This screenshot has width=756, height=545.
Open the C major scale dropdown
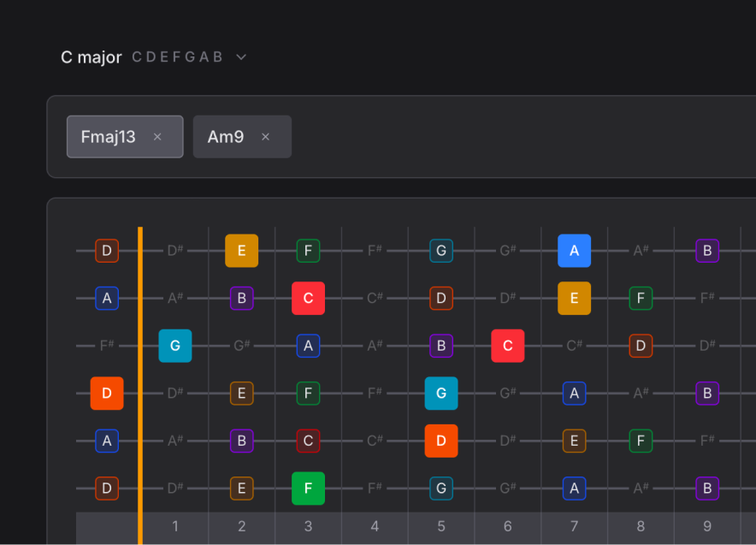tap(240, 57)
